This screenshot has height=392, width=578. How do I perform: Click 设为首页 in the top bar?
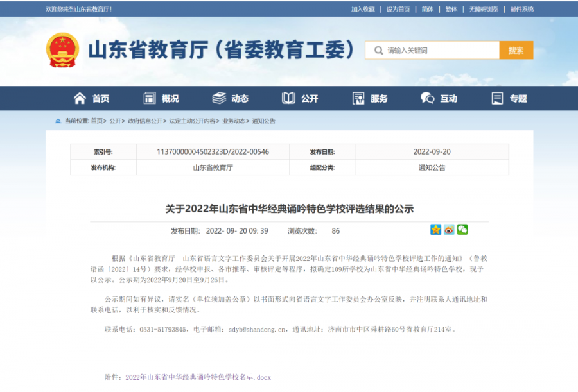pyautogui.click(x=398, y=9)
